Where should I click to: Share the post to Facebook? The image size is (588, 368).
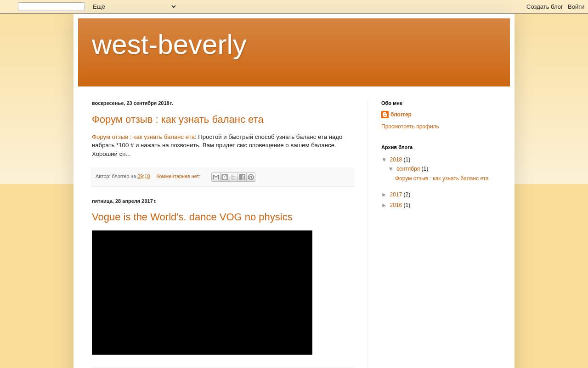pyautogui.click(x=242, y=177)
